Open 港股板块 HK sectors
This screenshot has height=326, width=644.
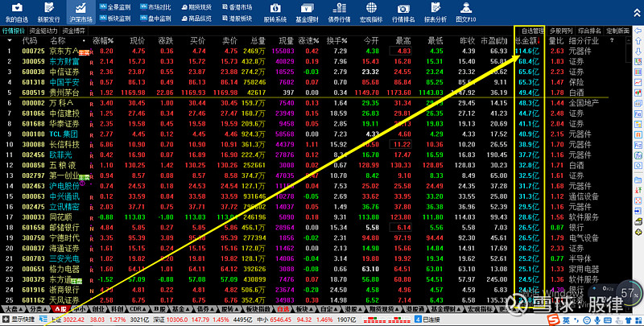tap(237, 19)
